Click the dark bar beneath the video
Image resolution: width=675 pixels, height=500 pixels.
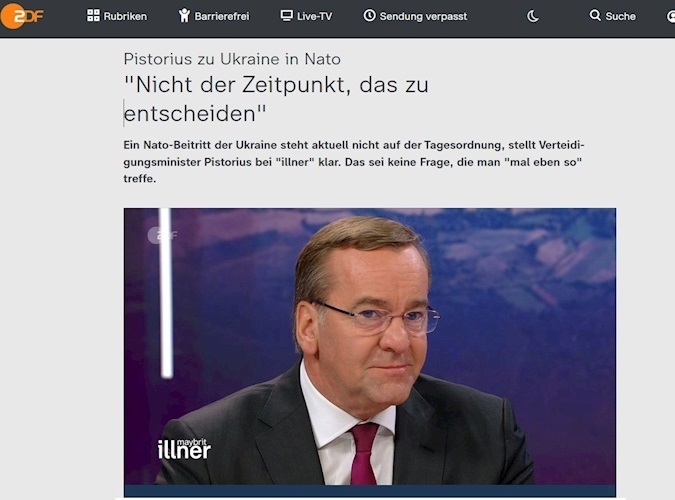coord(370,491)
